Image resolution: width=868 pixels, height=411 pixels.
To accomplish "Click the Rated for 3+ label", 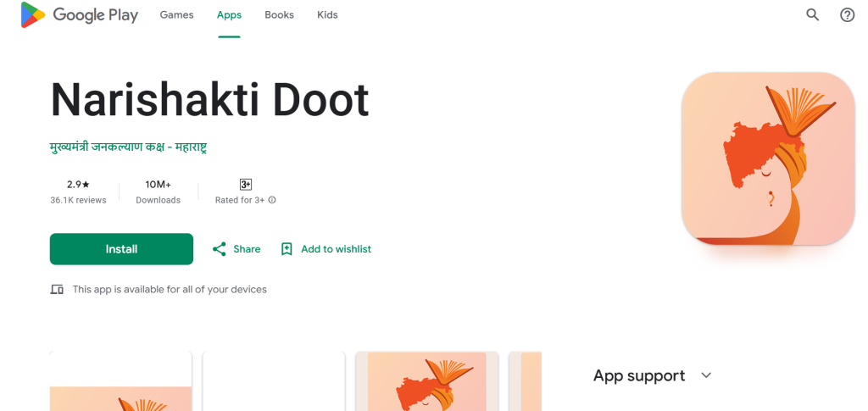I will (x=240, y=200).
